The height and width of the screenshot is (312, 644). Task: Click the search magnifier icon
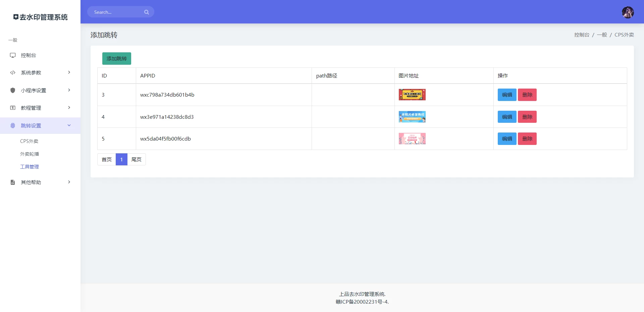[147, 12]
